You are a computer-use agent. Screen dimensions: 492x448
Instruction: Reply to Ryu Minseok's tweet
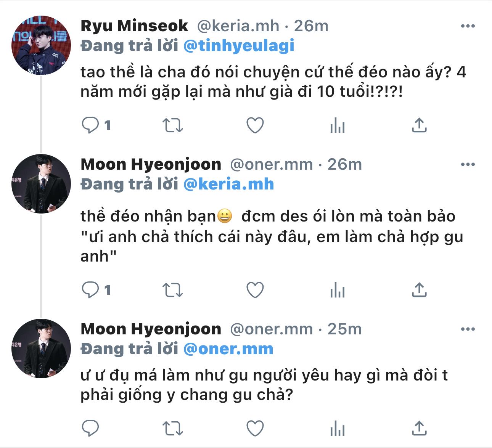[x=90, y=125]
